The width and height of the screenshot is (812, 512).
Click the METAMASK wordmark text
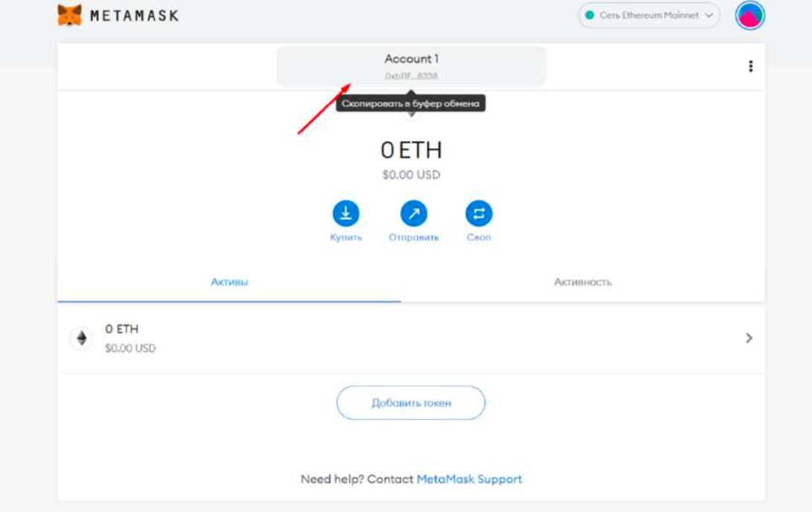click(x=134, y=16)
